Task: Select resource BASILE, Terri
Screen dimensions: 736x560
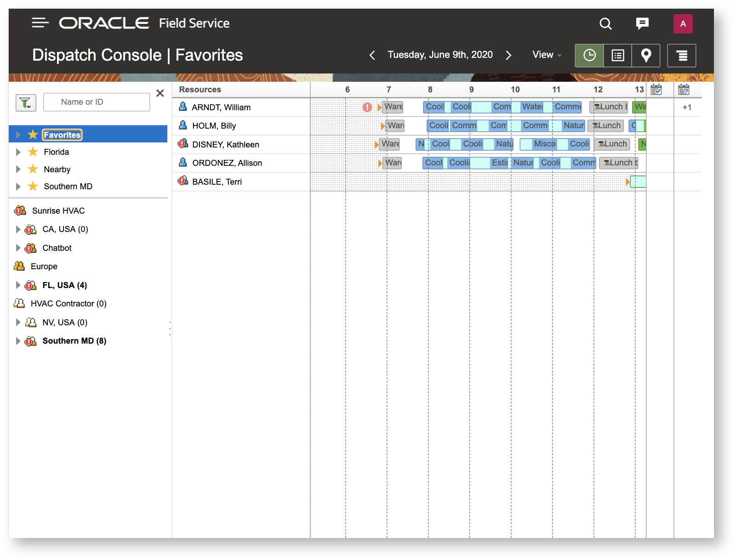Action: (217, 182)
